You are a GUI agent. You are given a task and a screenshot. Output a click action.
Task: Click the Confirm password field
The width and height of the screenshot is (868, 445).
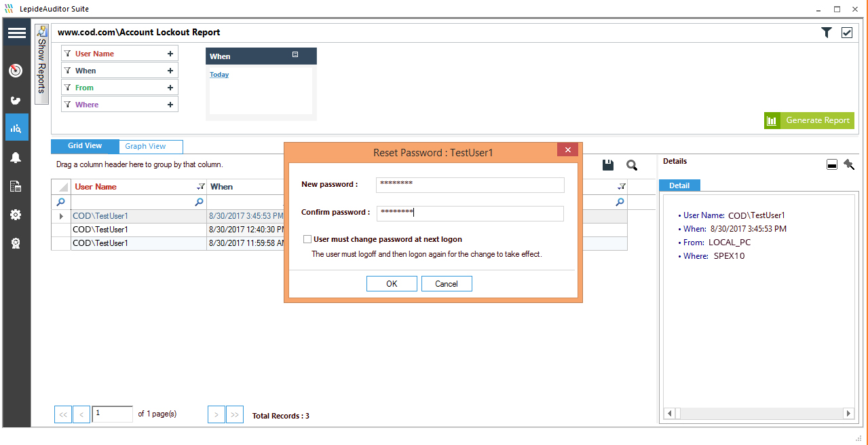click(470, 213)
